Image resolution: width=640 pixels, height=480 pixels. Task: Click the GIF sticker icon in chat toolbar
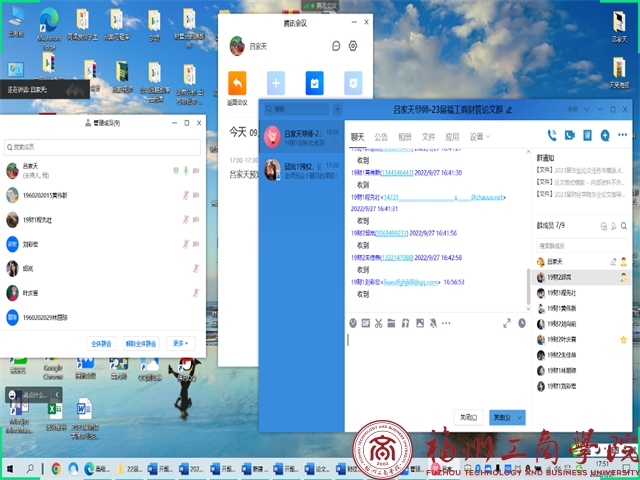(366, 323)
